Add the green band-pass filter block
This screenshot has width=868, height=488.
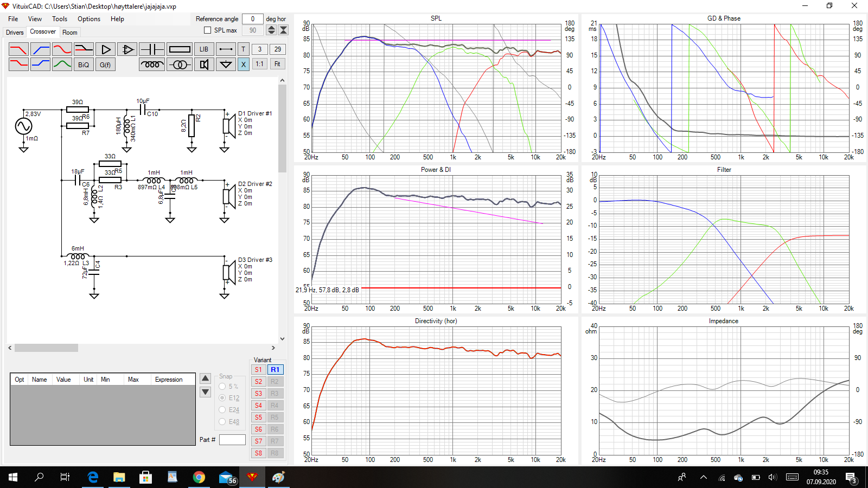coord(62,65)
